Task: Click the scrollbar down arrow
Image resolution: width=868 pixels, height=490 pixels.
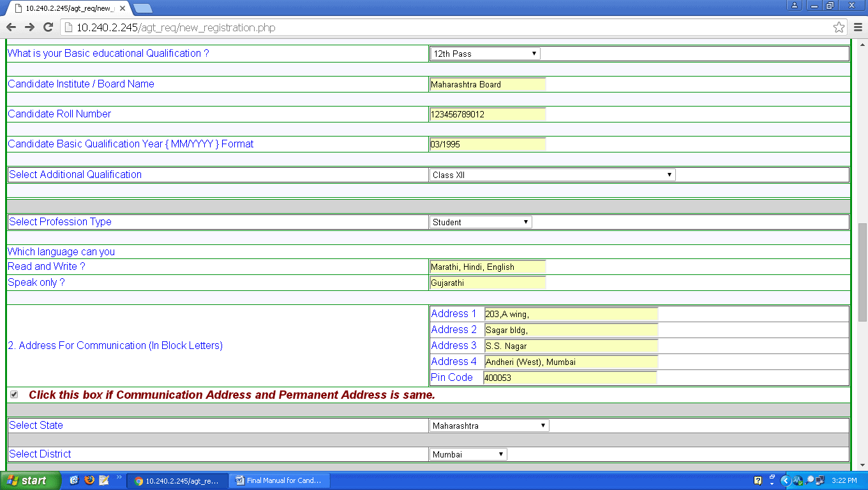Action: click(862, 465)
